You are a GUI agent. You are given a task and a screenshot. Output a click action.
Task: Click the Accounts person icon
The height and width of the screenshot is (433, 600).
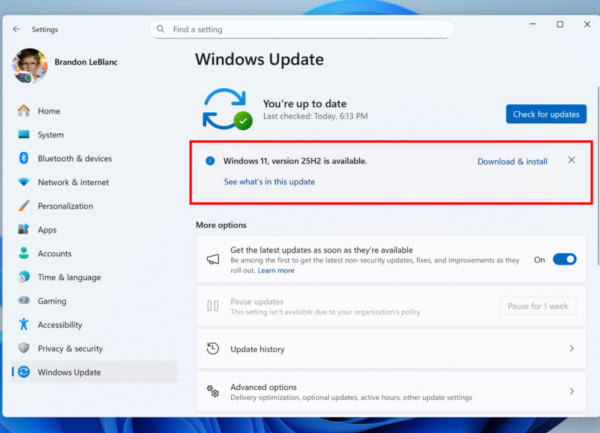(x=24, y=253)
